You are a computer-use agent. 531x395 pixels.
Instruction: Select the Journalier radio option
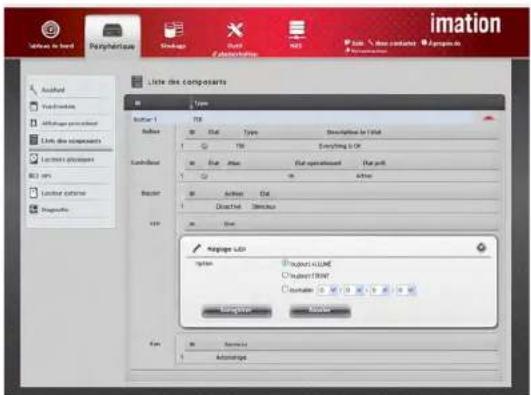click(285, 289)
